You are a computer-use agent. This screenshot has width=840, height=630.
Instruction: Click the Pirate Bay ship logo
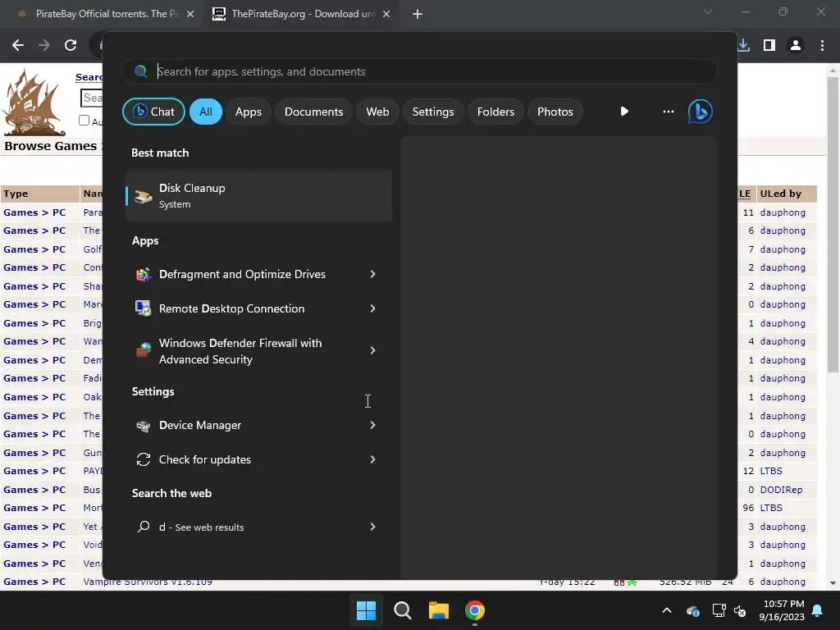pyautogui.click(x=34, y=102)
